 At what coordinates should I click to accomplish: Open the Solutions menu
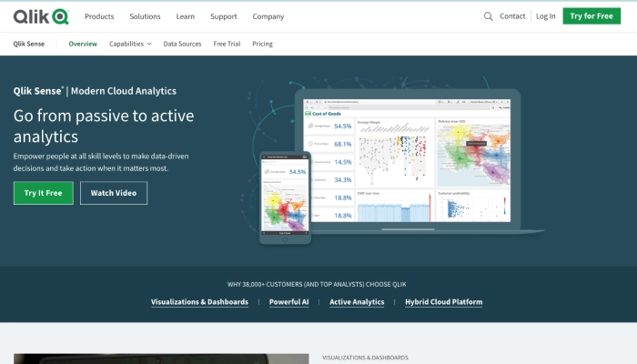tap(145, 16)
